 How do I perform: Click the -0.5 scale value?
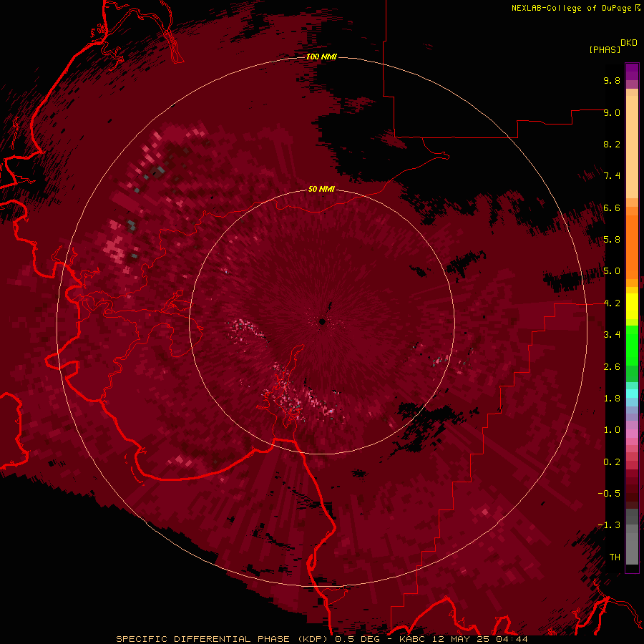609,494
